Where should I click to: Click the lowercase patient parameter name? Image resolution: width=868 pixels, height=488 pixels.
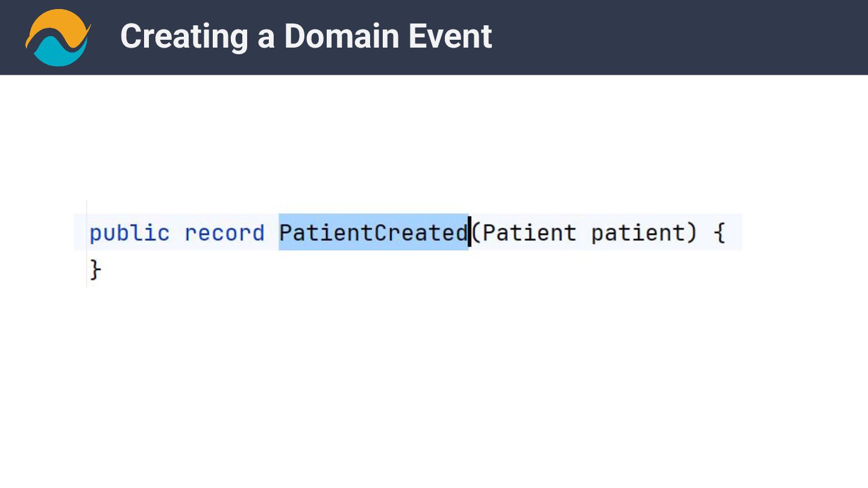click(638, 233)
